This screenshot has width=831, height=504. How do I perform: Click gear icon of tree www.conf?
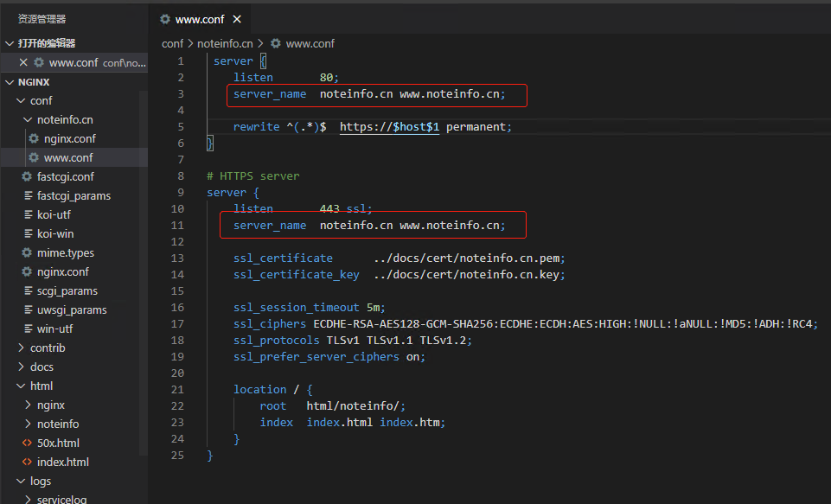click(34, 158)
